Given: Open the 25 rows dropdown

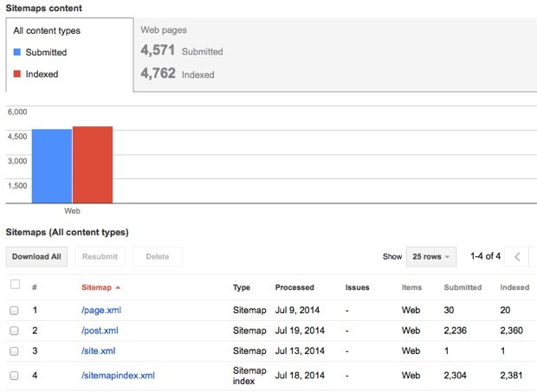Looking at the screenshot, I should (x=430, y=257).
